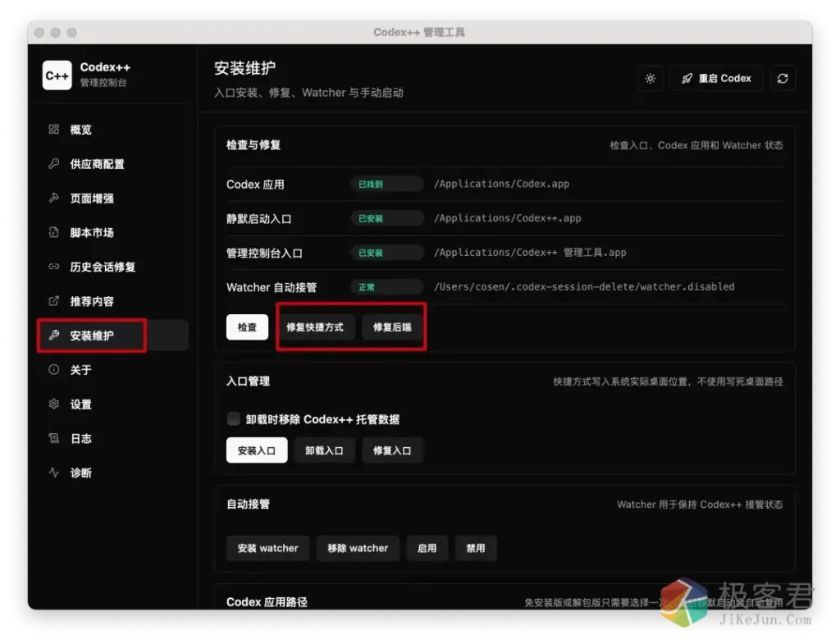Viewport: 840px width, 644px height.
Task: Click the wrench icon beside 安装维护
Action: (x=53, y=335)
